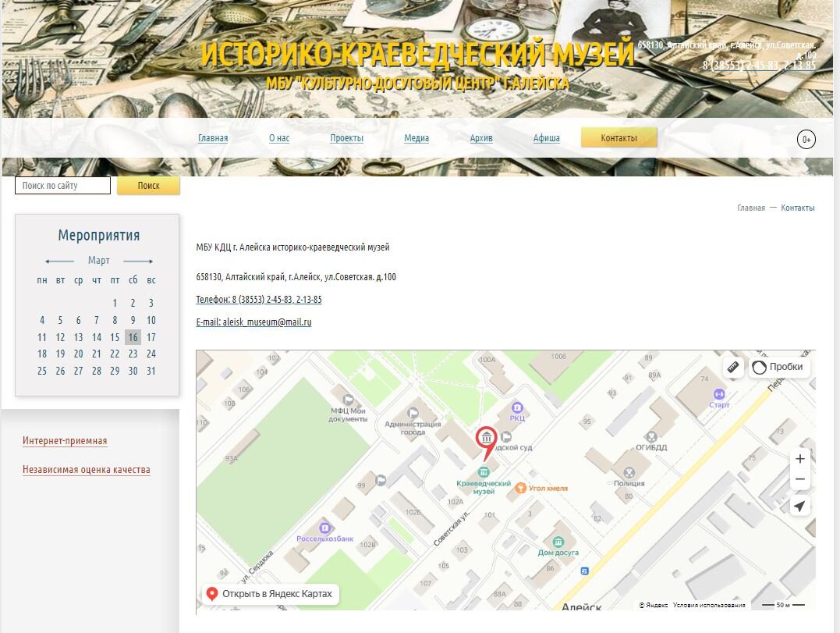This screenshot has width=840, height=633.
Task: Zoom in using the map plus icon
Action: click(799, 459)
